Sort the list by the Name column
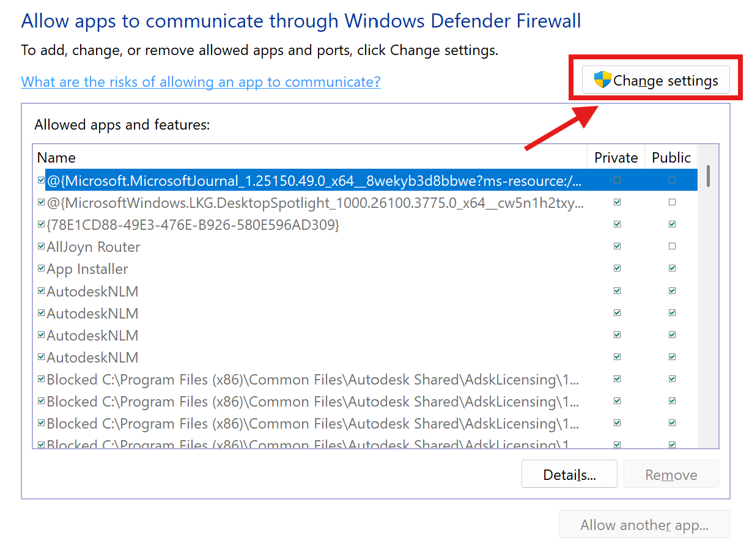This screenshot has width=752, height=560. [56, 157]
